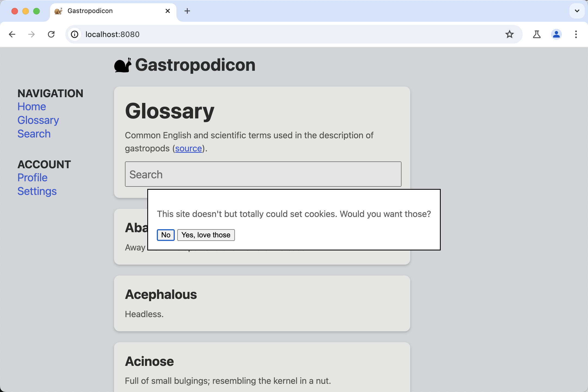Click the page reload icon
Image resolution: width=588 pixels, height=392 pixels.
click(52, 35)
